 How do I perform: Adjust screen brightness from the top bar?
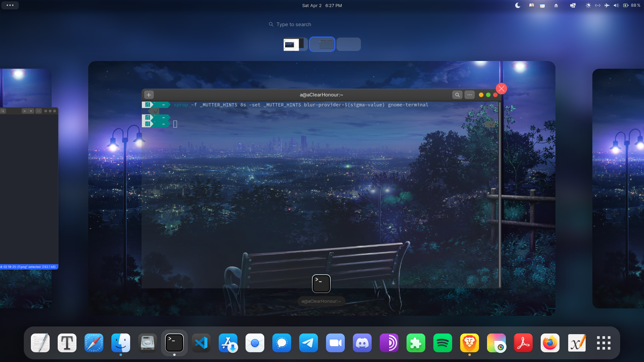[588, 5]
